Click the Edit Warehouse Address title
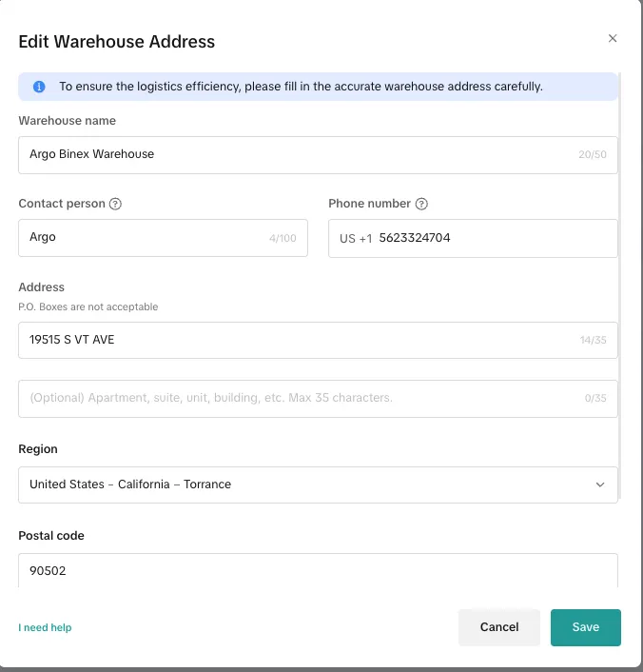Screen dimensions: 643x672 pos(117,42)
